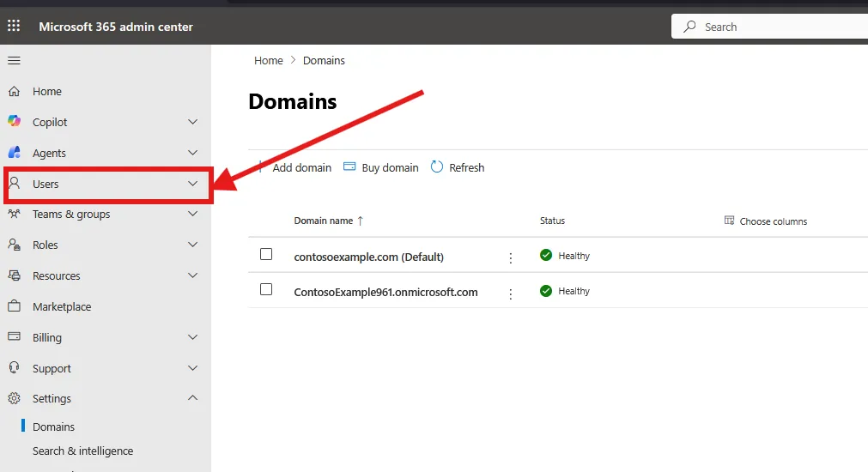Click green Healthy status icon for contosoexample.com

point(546,255)
